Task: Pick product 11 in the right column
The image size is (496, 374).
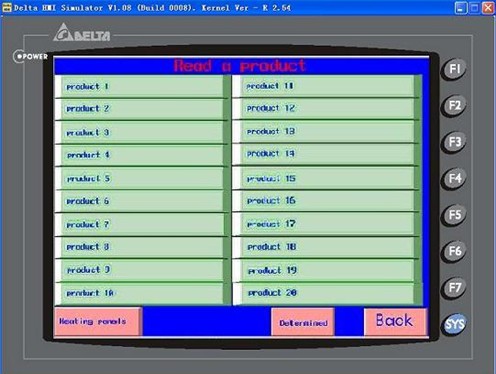Action: [327, 86]
